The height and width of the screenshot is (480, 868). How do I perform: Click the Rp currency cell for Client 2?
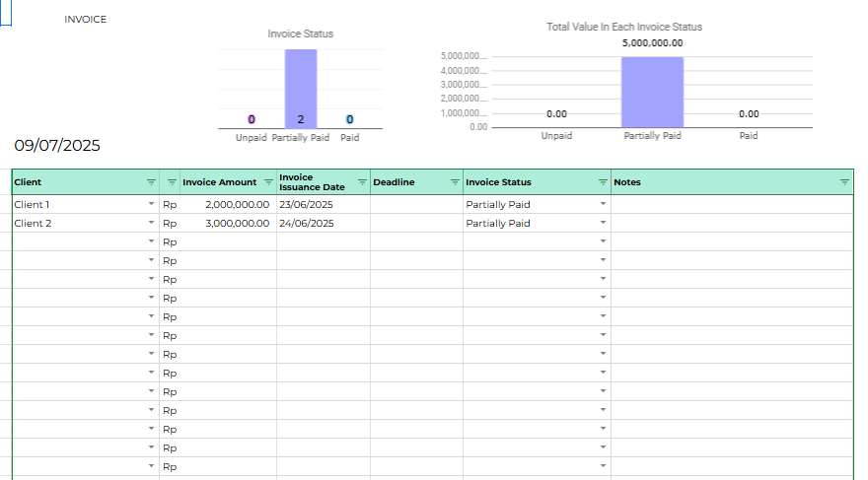[x=170, y=224]
